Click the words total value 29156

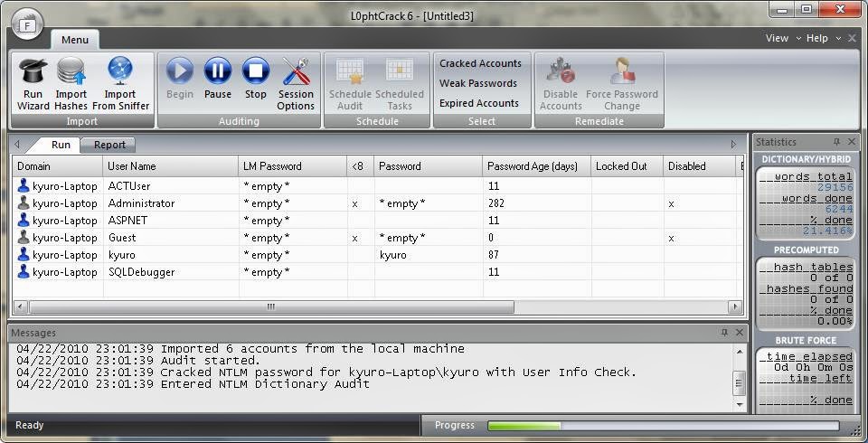point(835,188)
